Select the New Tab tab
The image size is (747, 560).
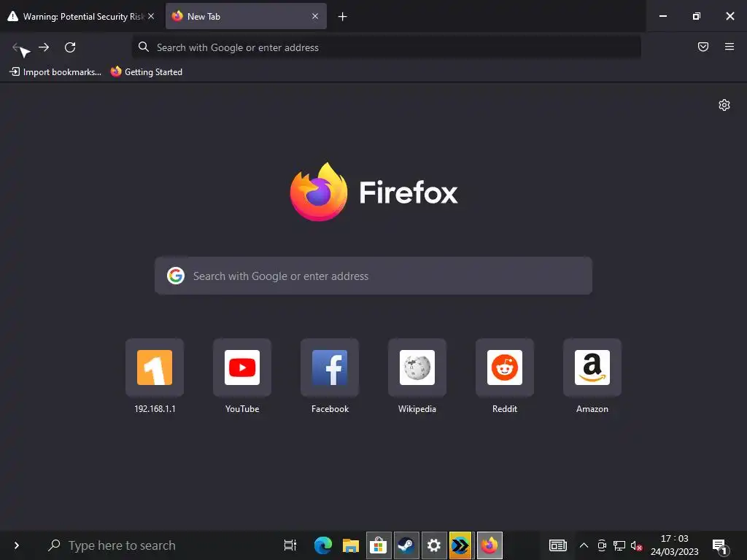click(x=246, y=16)
